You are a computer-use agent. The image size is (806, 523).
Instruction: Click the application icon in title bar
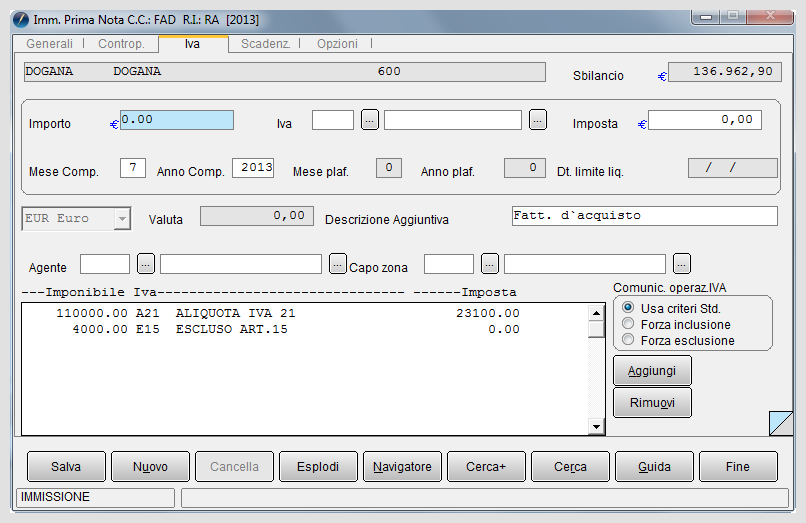pos(21,20)
